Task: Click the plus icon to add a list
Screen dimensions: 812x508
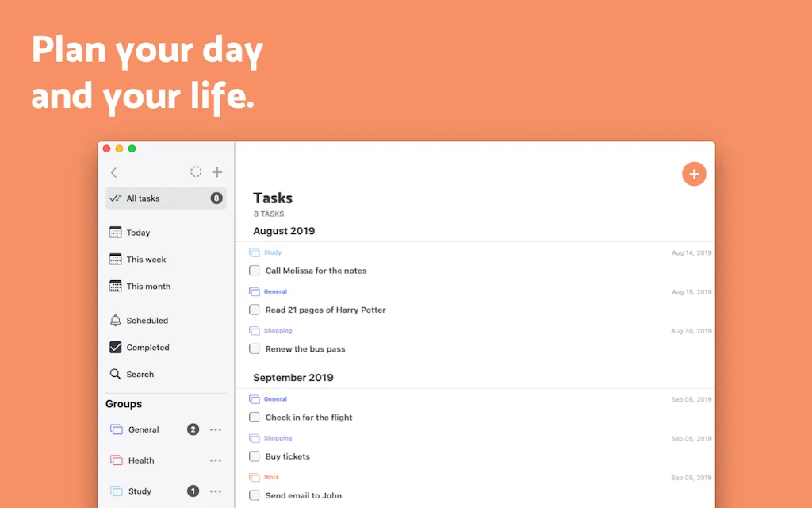Action: [x=217, y=171]
